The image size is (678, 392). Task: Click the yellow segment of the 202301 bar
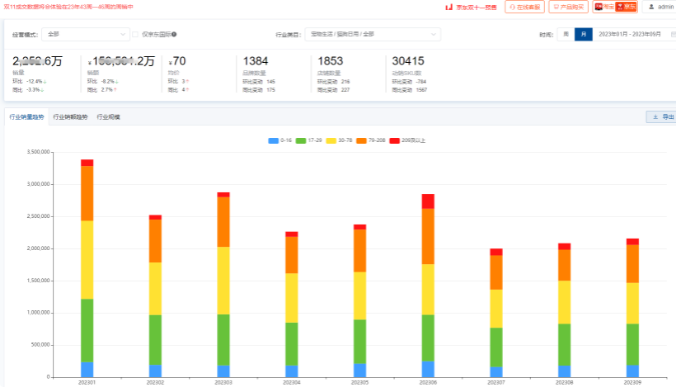[87, 260]
